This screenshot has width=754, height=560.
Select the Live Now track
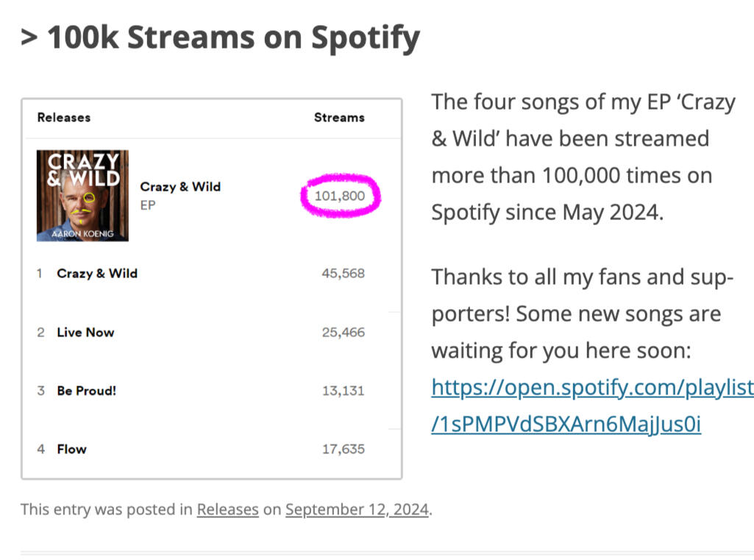(85, 332)
